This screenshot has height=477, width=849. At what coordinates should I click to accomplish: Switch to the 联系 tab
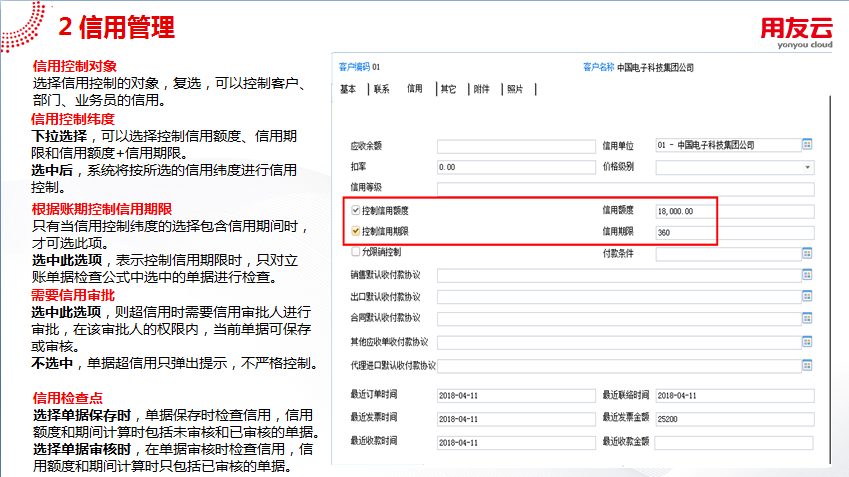point(382,89)
